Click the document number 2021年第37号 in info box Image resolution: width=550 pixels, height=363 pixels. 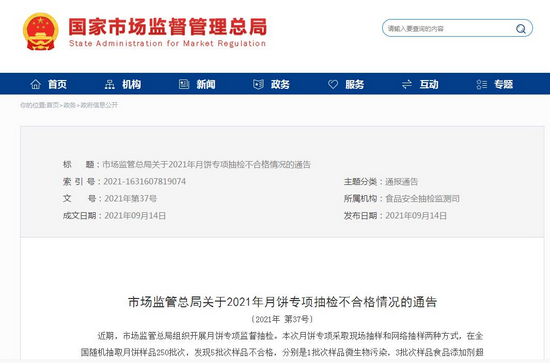130,199
